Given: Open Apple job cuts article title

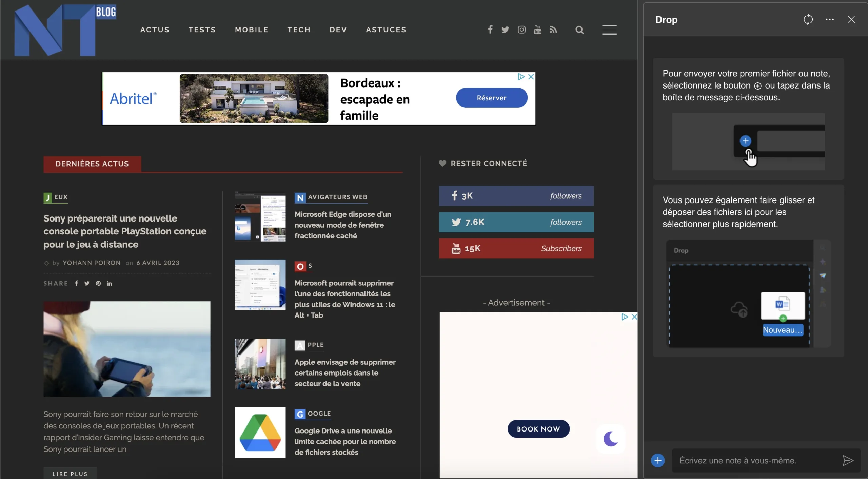Looking at the screenshot, I should click(x=345, y=373).
